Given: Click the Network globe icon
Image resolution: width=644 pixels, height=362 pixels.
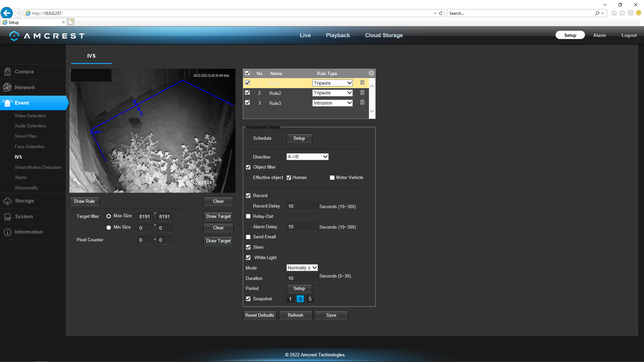Looking at the screenshot, I should pyautogui.click(x=7, y=87).
